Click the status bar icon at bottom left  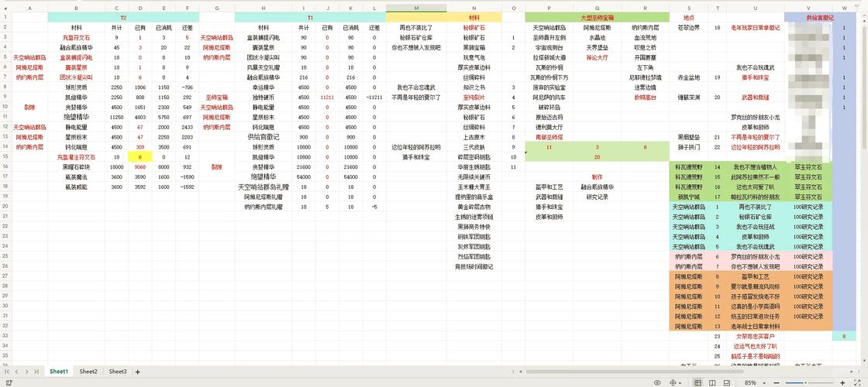[x=7, y=382]
